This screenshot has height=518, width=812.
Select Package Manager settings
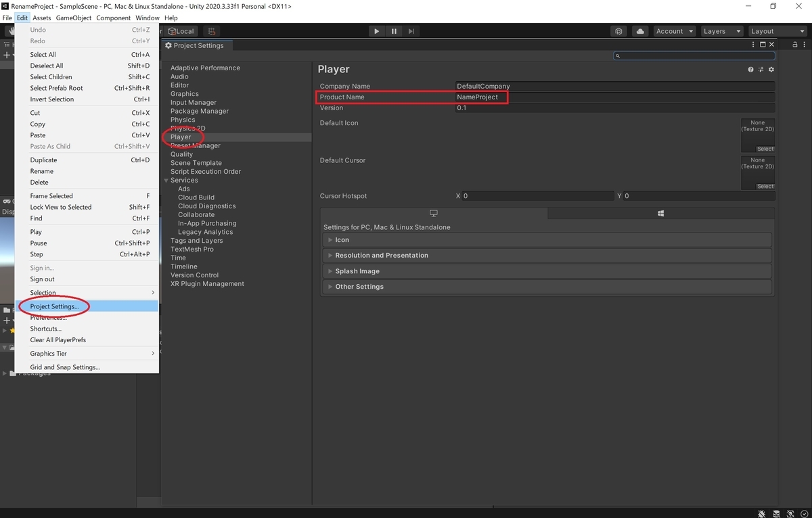point(200,111)
